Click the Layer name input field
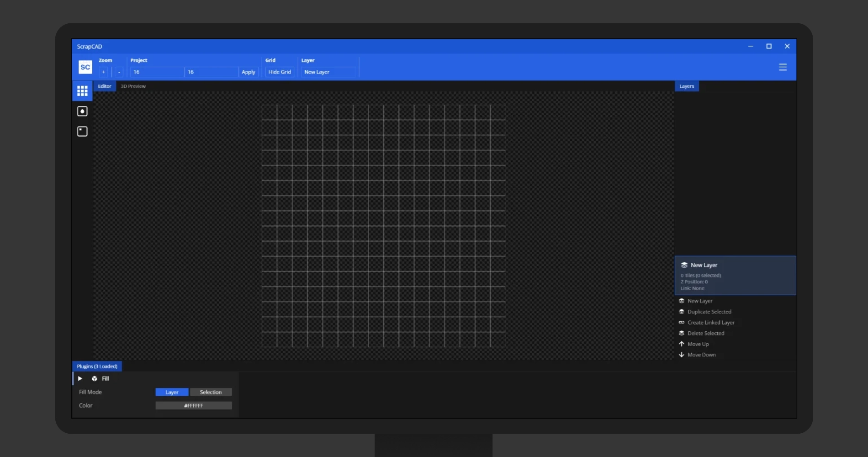Viewport: 868px width, 457px height. tap(328, 72)
